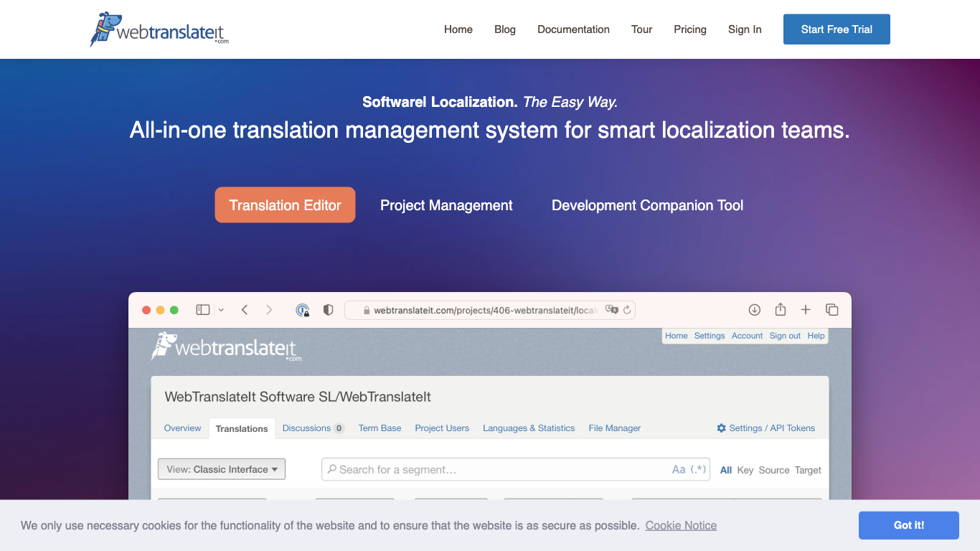Open the View: Classic Interface dropdown

[x=222, y=469]
